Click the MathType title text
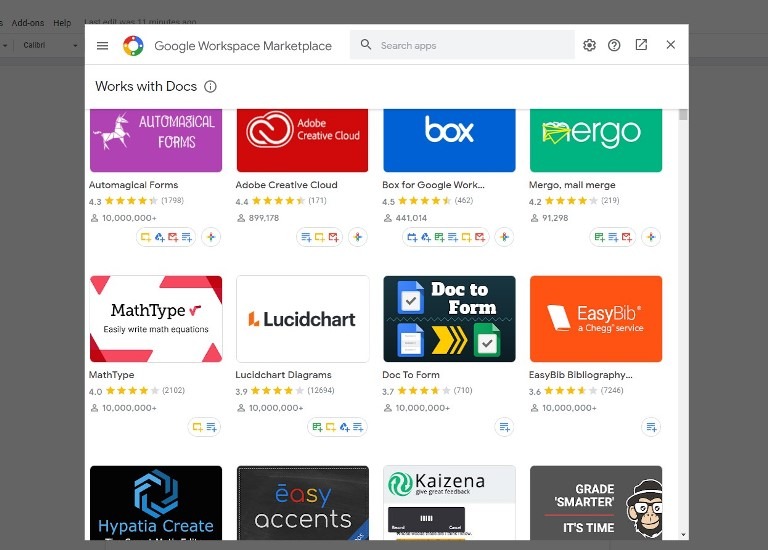The image size is (768, 550). 111,375
